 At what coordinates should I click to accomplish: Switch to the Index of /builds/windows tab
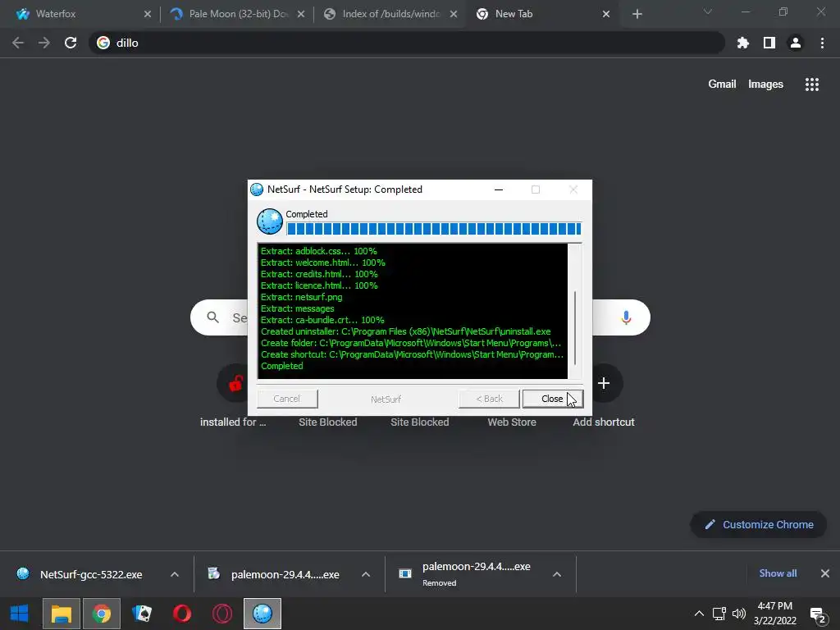(391, 14)
